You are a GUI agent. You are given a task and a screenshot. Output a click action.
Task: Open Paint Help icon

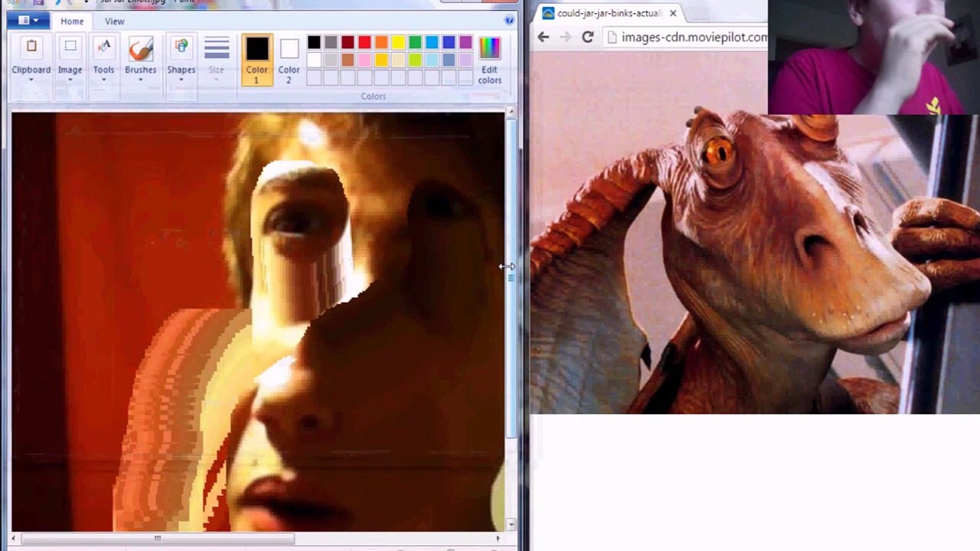tap(509, 21)
